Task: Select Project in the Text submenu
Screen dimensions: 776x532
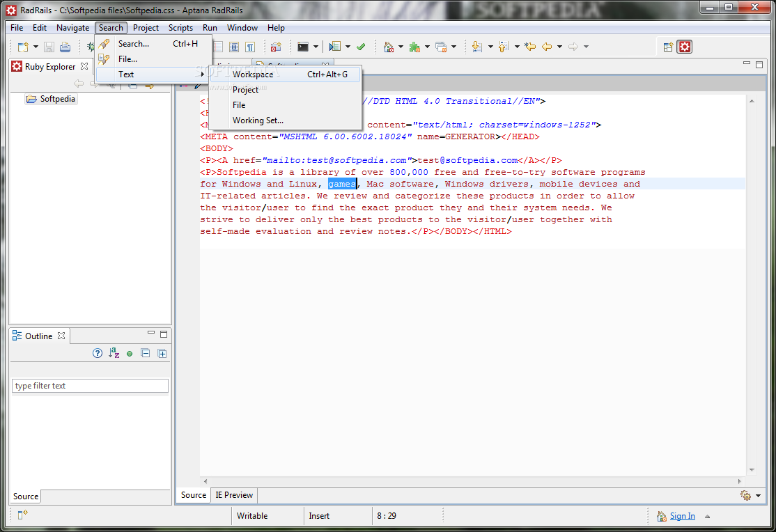Action: click(286, 90)
